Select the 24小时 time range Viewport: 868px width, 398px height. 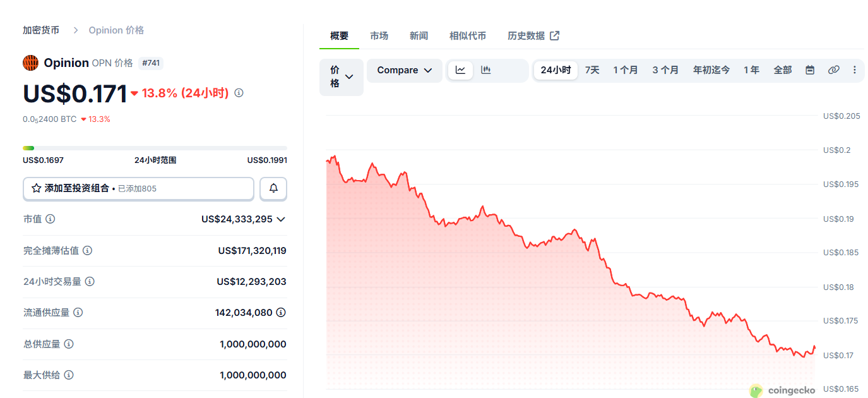point(556,70)
